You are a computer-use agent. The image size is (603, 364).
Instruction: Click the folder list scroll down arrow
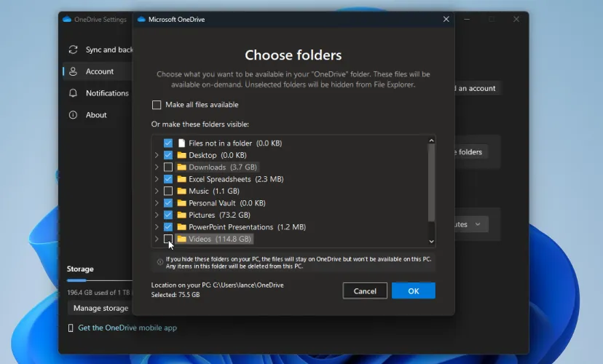(431, 241)
